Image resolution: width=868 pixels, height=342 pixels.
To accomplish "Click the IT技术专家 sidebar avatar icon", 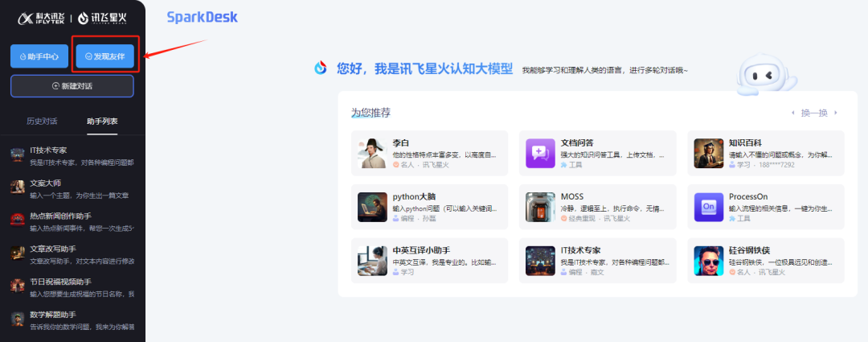I will tap(17, 156).
